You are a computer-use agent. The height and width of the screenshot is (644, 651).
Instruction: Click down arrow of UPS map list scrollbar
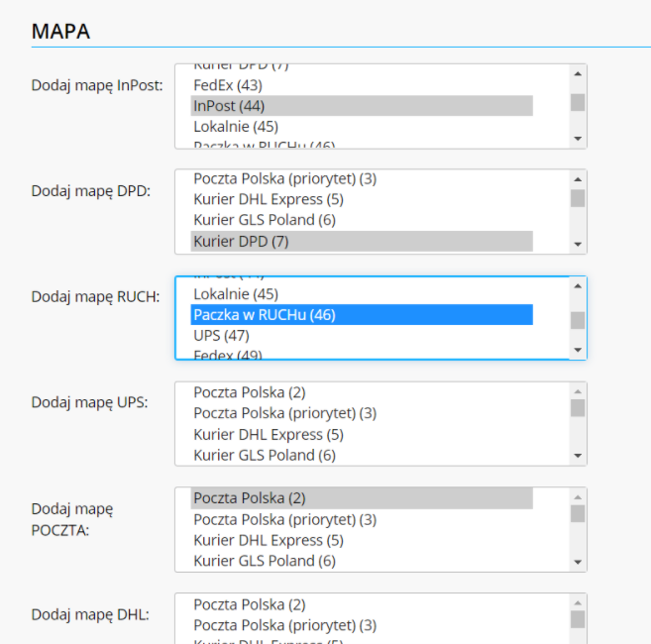tap(578, 456)
